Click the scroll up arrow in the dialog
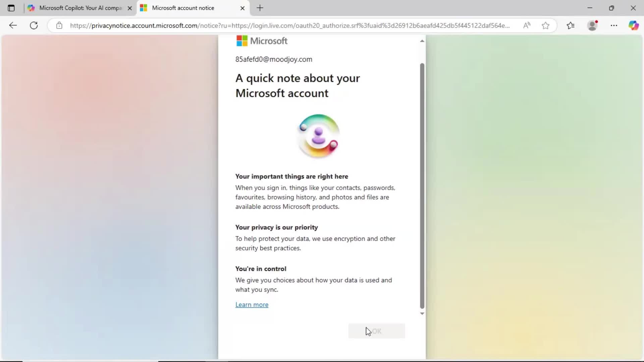Image resolution: width=644 pixels, height=362 pixels. coord(422,41)
